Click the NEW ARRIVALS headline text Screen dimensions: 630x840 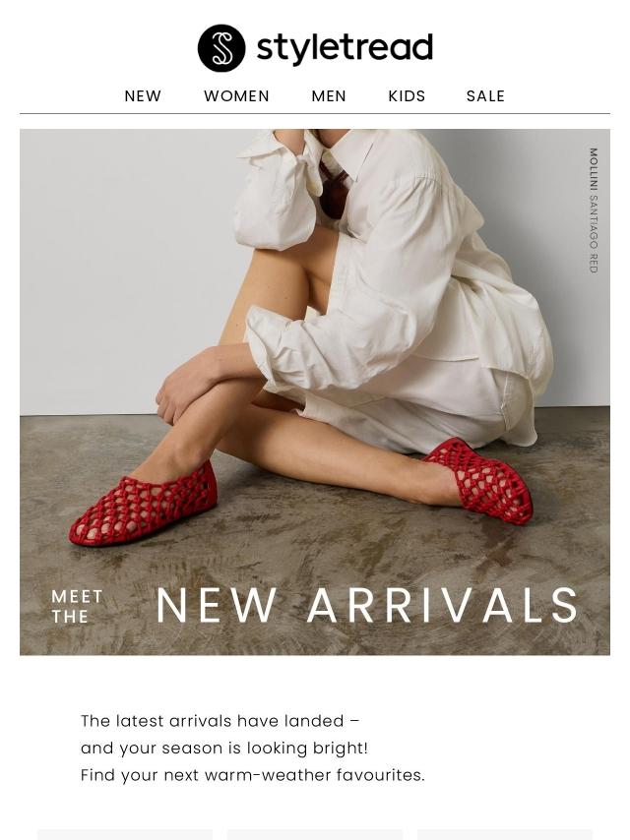tap(368, 605)
